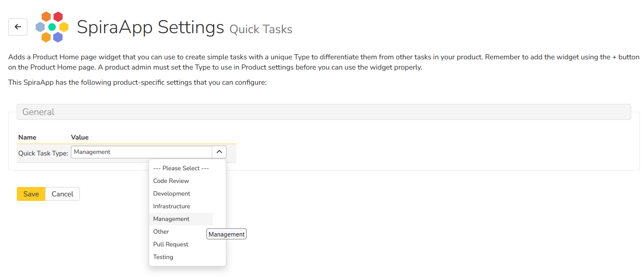Click the SpiraApp hexagon logo
This screenshot has height=277, width=644.
(52, 27)
